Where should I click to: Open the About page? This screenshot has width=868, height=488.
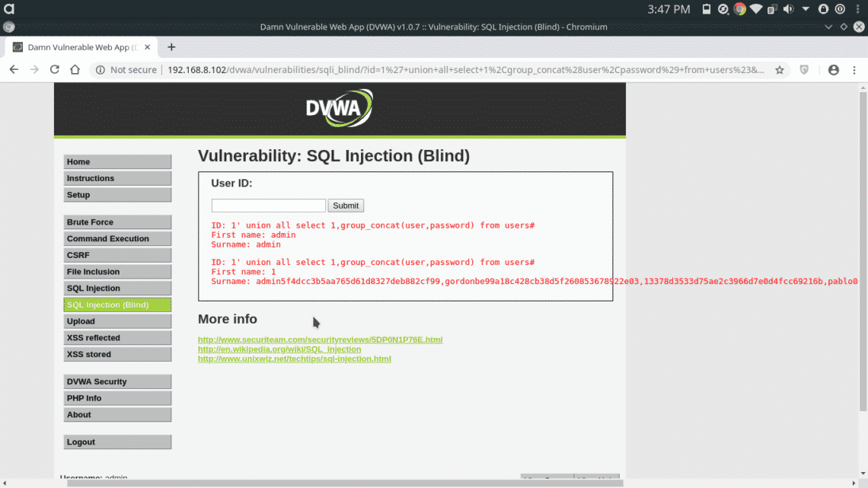click(x=117, y=414)
